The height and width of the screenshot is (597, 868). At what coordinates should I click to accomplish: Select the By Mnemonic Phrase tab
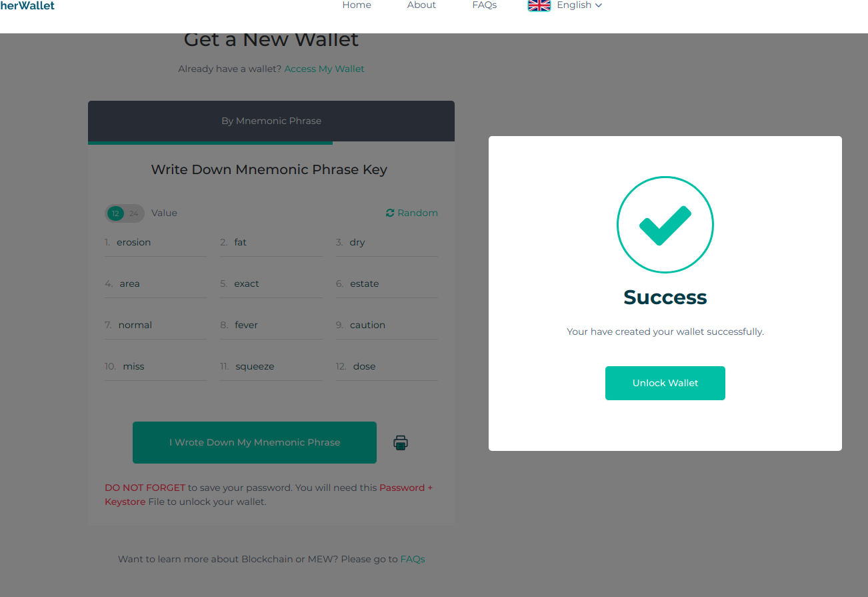point(271,121)
